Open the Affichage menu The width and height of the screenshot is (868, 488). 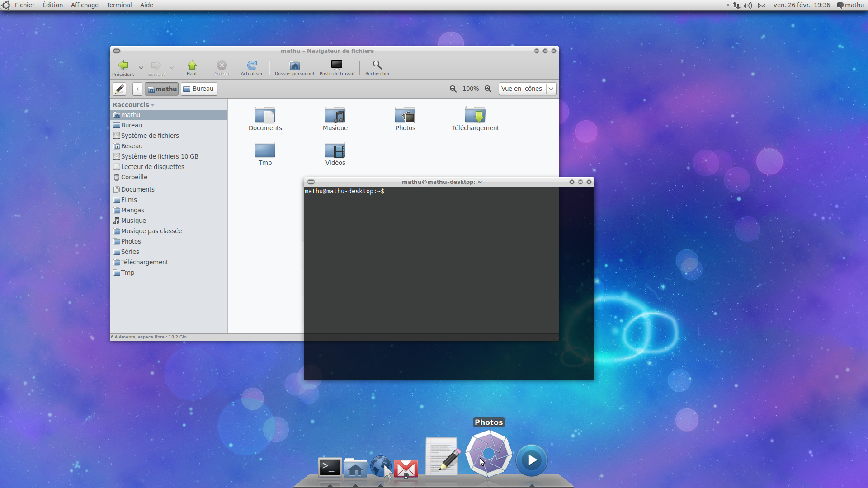[85, 5]
